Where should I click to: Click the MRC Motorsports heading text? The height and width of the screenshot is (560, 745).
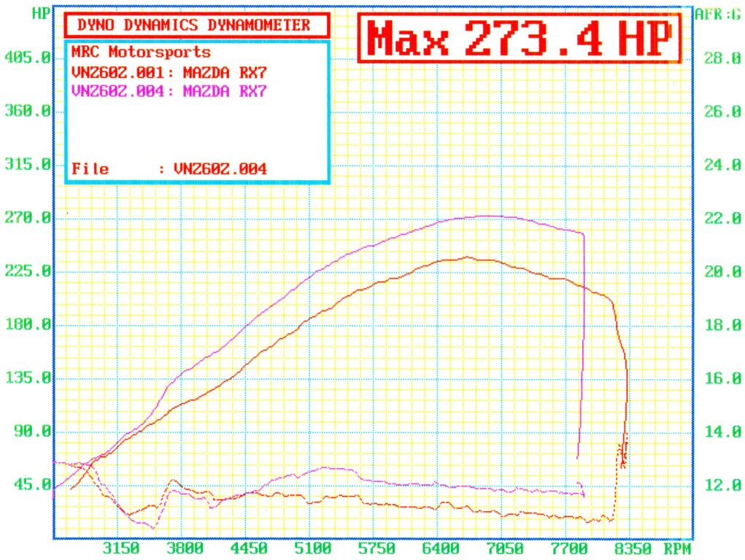tap(141, 52)
